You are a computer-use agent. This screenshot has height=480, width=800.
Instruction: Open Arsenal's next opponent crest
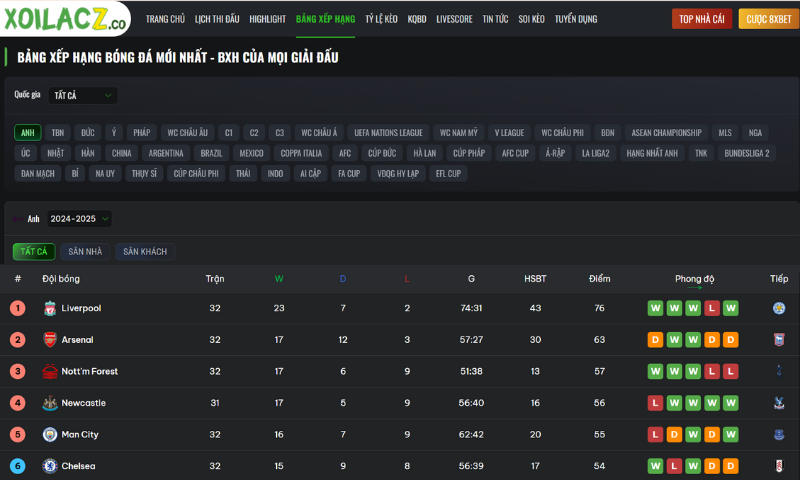coord(779,340)
